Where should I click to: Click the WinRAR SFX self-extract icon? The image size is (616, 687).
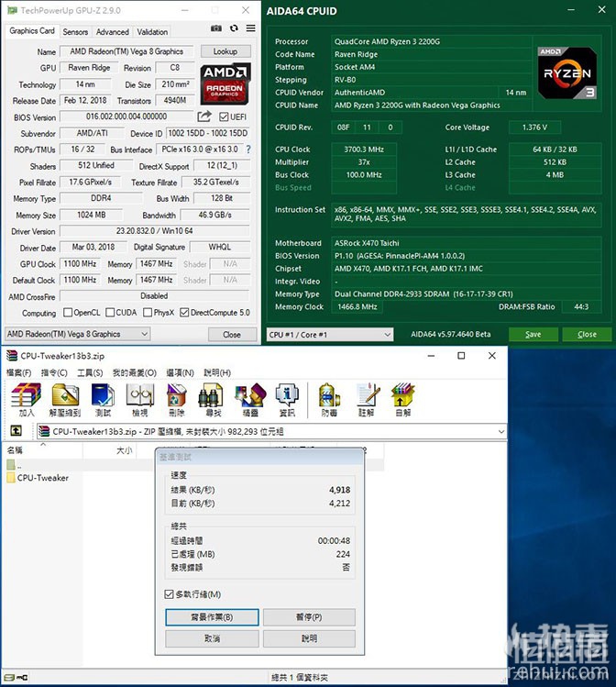402,399
